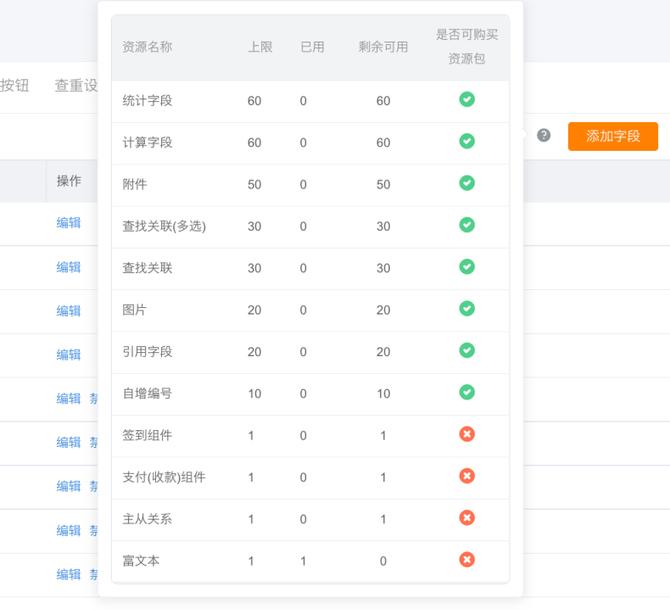Screen dimensions: 670x610
Task: Click the red cross icon for 签到组件
Action: [x=467, y=434]
